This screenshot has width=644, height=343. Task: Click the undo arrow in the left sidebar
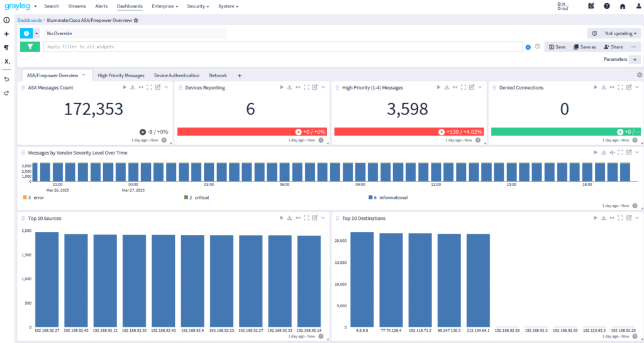point(6,79)
